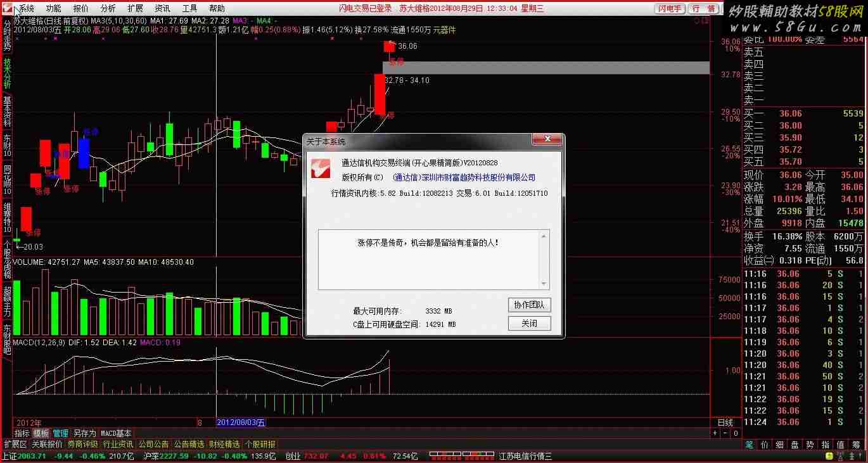The image size is (868, 463).
Task: Open the 资讯 menu
Action: (162, 8)
